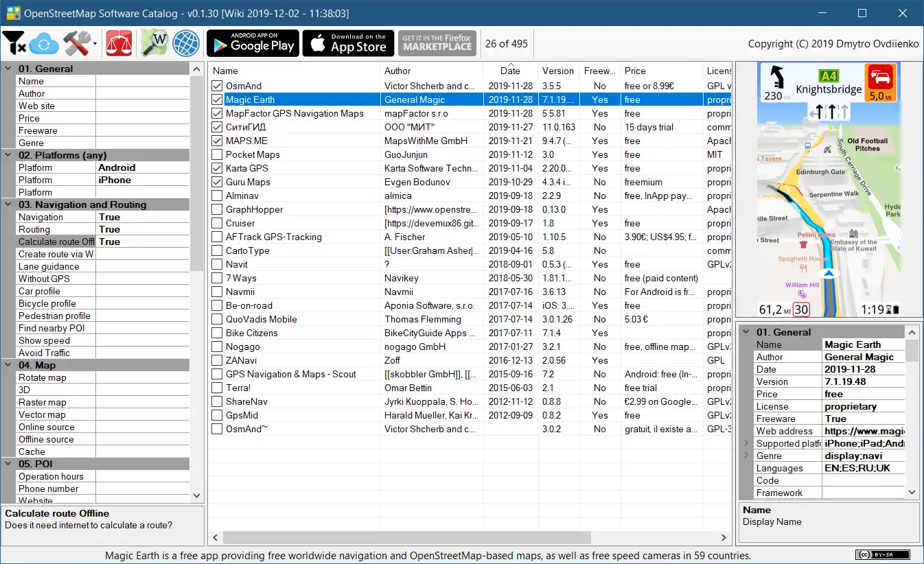This screenshot has width=924, height=564.
Task: Open the hammer and wrench tools icon
Action: click(77, 43)
